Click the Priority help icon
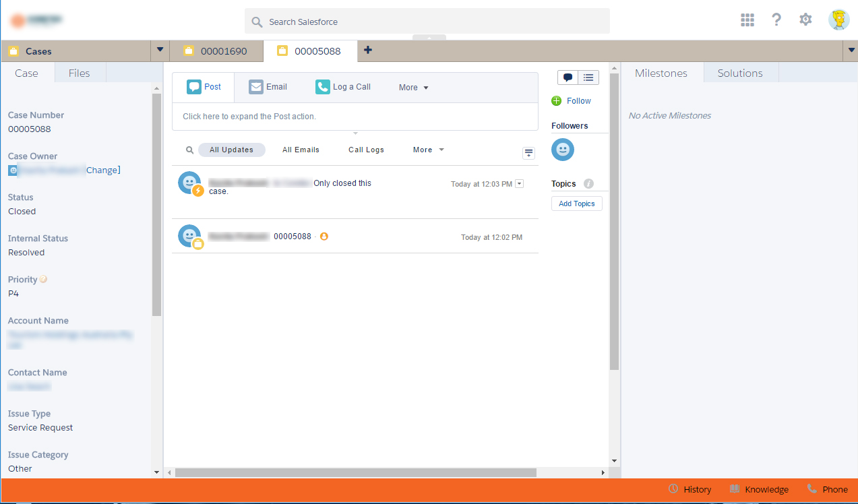 [43, 279]
